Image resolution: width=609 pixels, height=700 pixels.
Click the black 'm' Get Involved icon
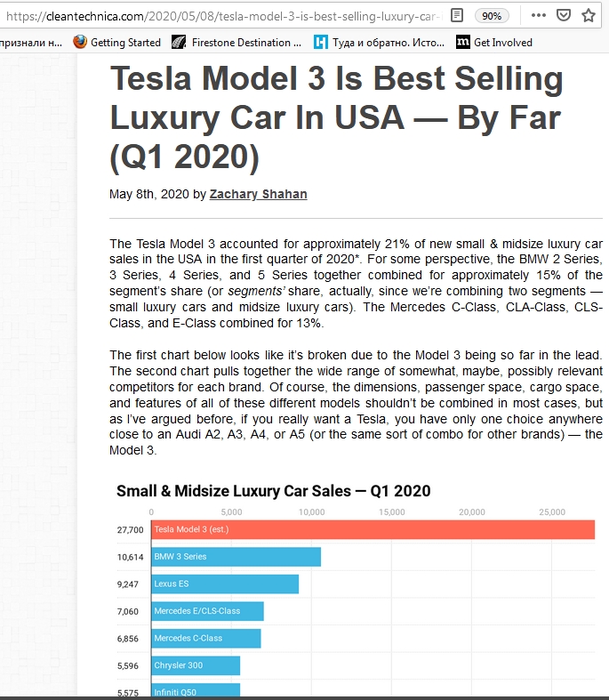coord(462,42)
